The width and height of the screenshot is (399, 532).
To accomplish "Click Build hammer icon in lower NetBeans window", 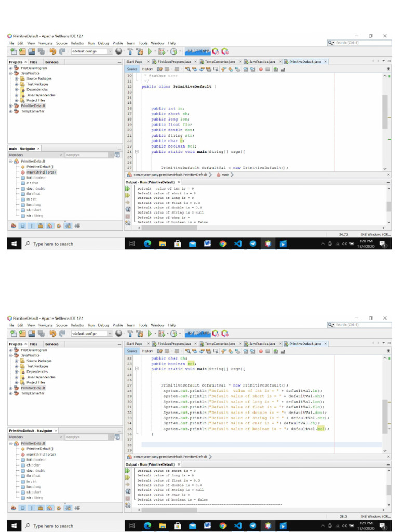I will 130,334.
